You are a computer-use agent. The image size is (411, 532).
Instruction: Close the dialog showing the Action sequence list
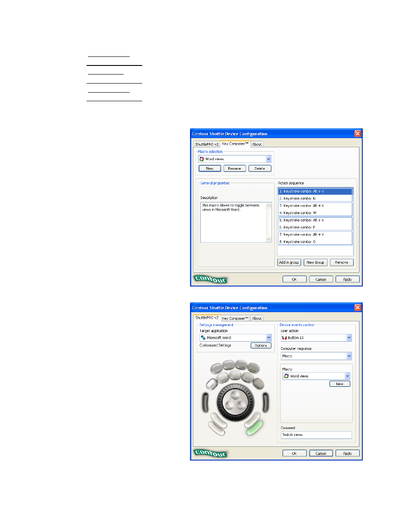click(x=358, y=134)
